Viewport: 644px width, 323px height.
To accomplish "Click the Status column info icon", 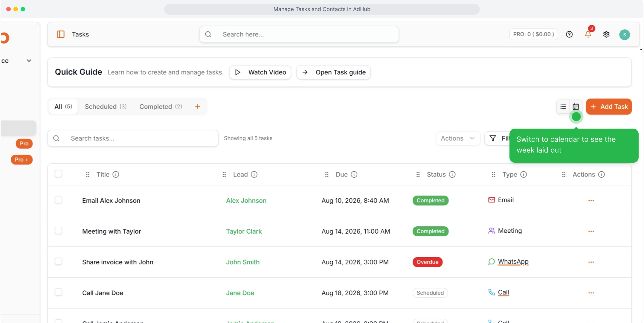I will (x=452, y=174).
